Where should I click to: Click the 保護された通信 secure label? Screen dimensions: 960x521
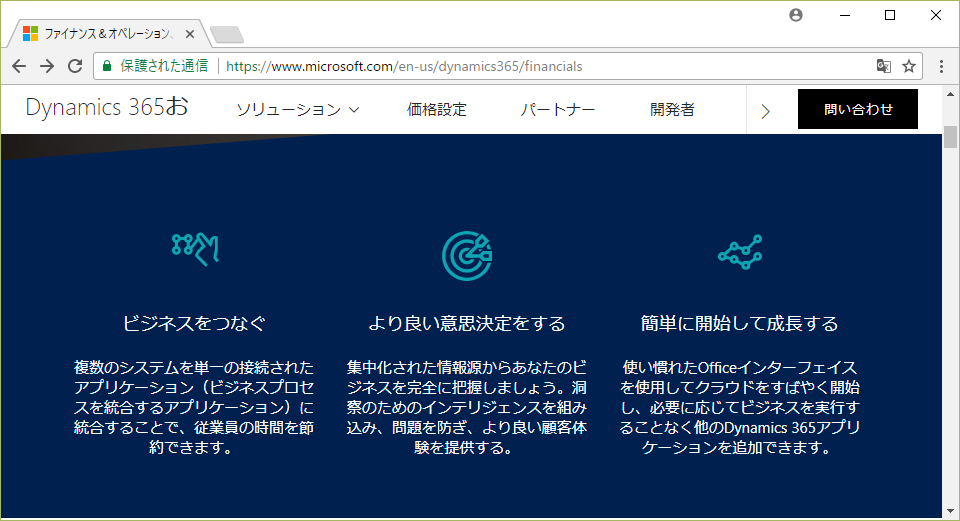[164, 66]
